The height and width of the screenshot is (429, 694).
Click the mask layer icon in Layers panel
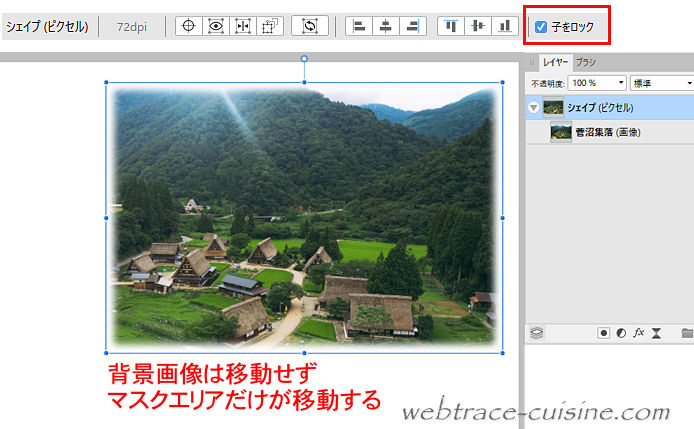coord(604,333)
